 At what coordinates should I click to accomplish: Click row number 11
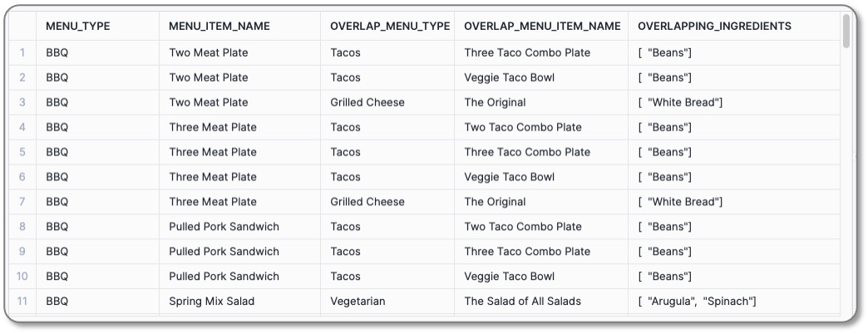[22, 302]
